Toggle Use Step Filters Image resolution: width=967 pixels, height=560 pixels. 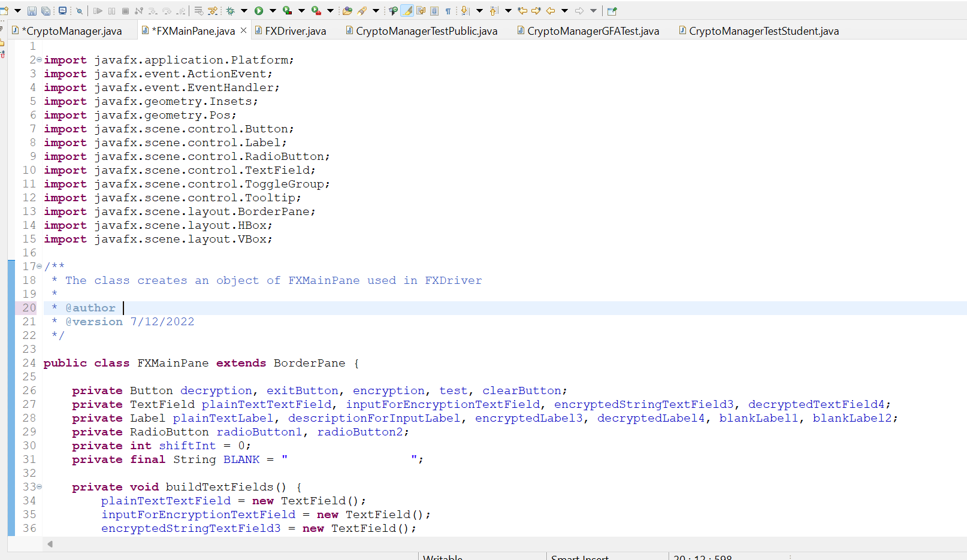click(213, 11)
